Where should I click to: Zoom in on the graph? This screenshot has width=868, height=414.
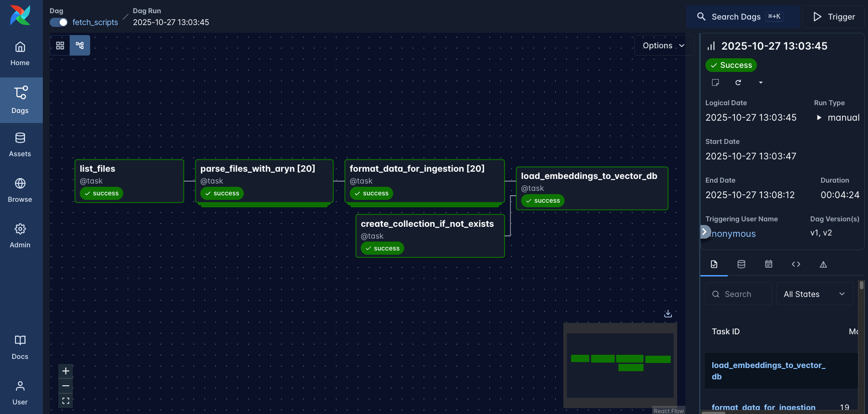(x=66, y=371)
